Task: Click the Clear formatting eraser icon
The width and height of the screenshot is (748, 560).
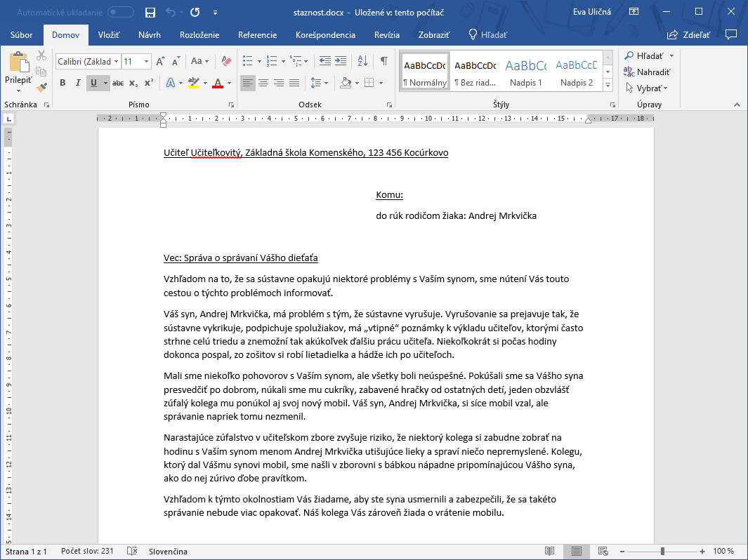Action: click(226, 61)
